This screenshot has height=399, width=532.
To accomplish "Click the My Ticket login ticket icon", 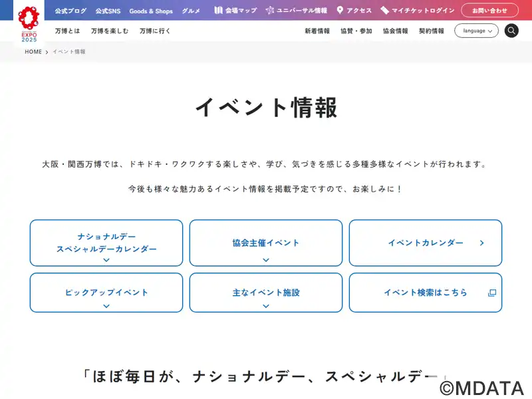I will [384, 11].
